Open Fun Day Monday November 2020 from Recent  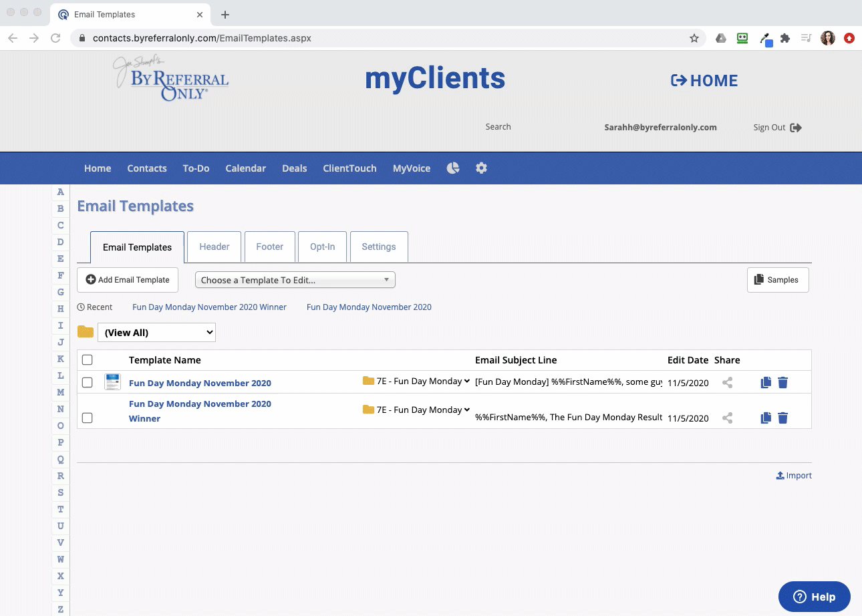point(369,307)
